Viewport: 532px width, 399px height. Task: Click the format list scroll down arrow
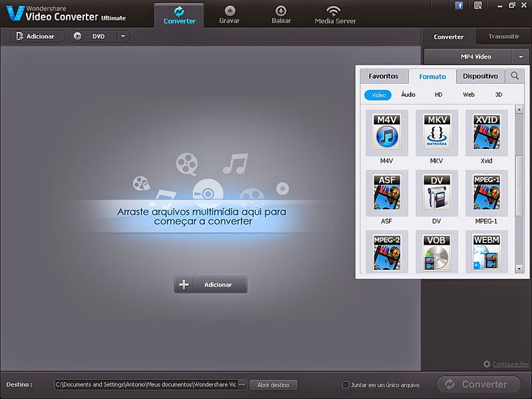click(519, 269)
